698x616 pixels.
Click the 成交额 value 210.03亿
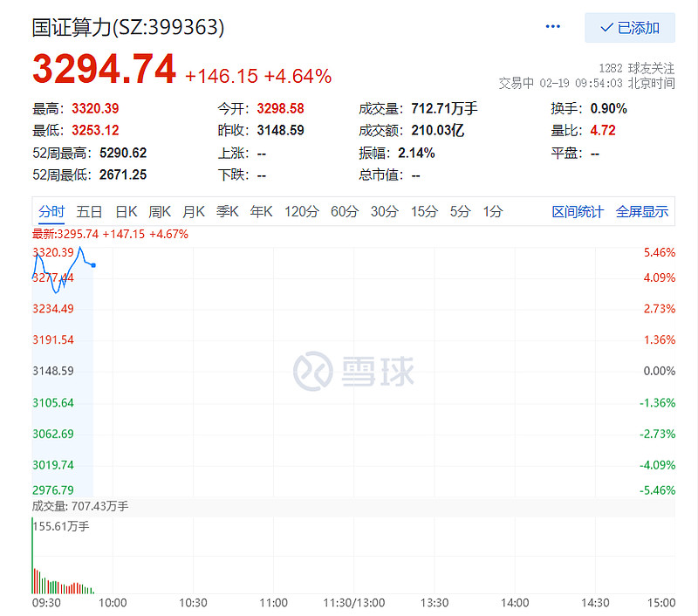[438, 130]
